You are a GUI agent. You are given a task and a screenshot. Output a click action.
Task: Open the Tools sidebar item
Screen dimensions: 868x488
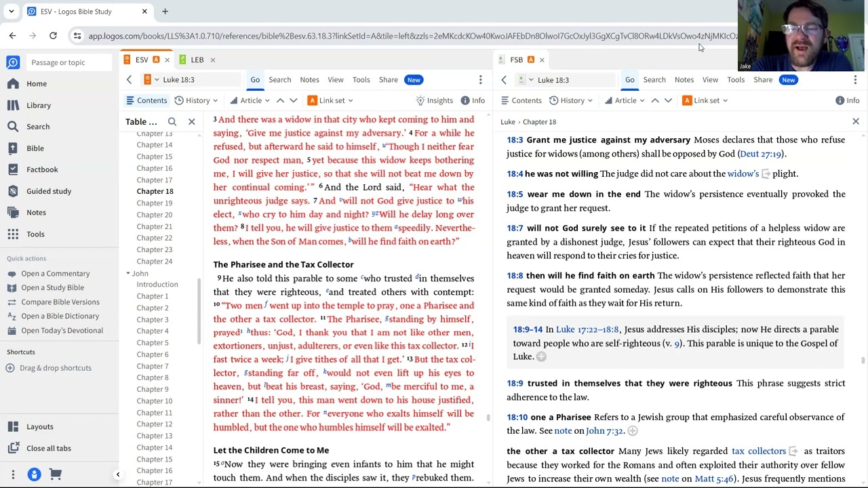pos(35,234)
